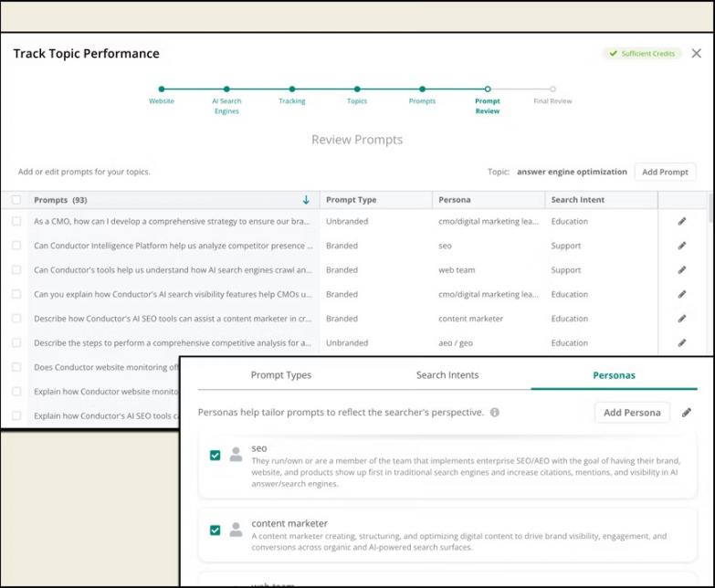Click 'content marketer' cell in prompts table
Viewport: 715px width, 588px height.
click(470, 319)
